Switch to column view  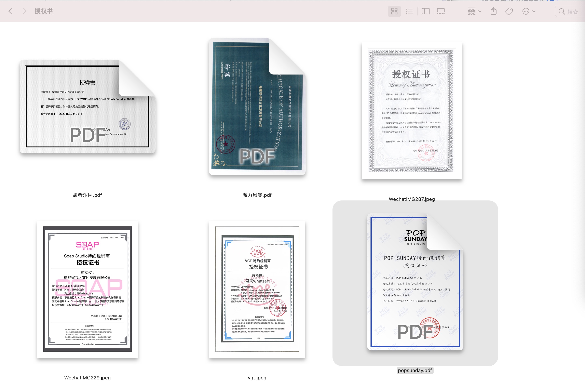click(x=425, y=11)
